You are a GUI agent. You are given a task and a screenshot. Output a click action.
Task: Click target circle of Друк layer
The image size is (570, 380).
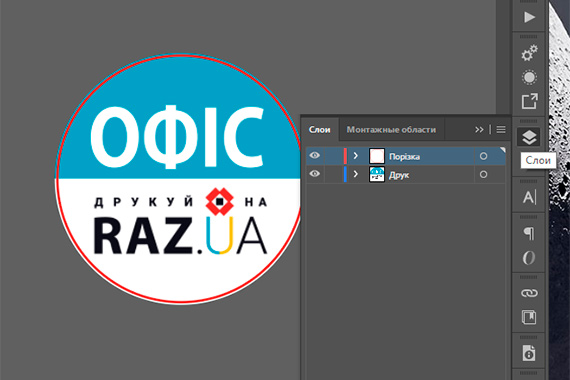click(483, 175)
